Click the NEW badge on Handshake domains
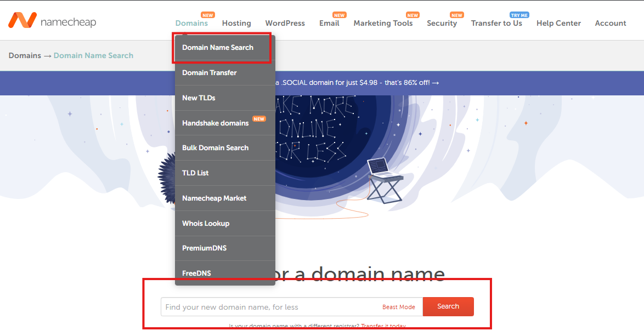Viewport: 644px width, 336px height. point(259,119)
